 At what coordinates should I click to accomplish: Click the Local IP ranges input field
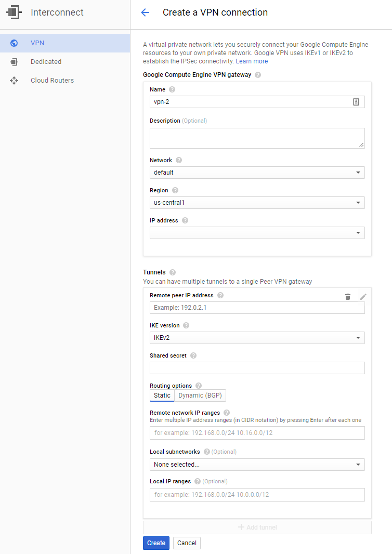[x=257, y=495]
